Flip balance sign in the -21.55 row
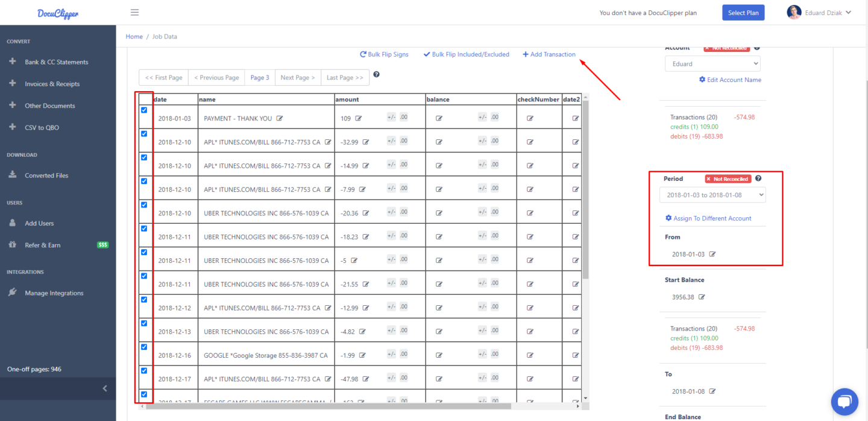 click(x=482, y=283)
